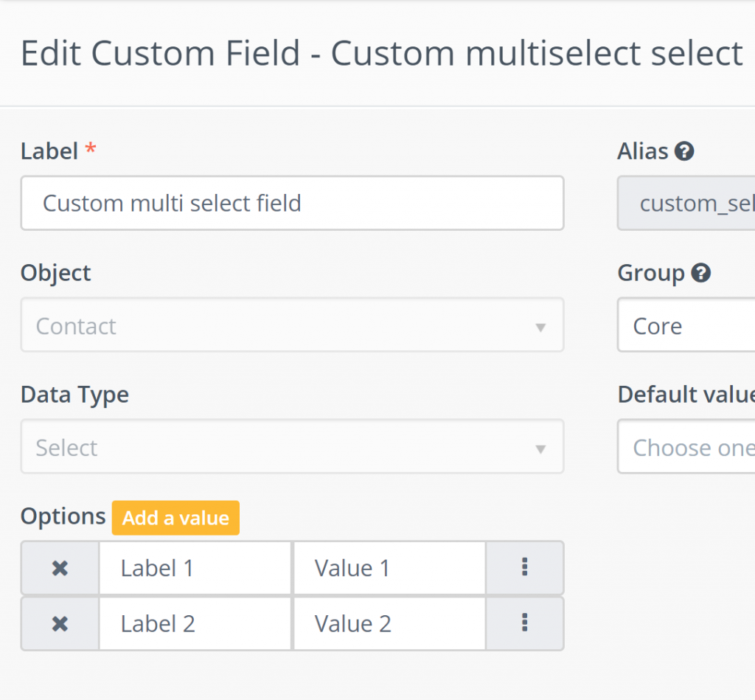Click the 'Label 1' option input

pos(195,568)
